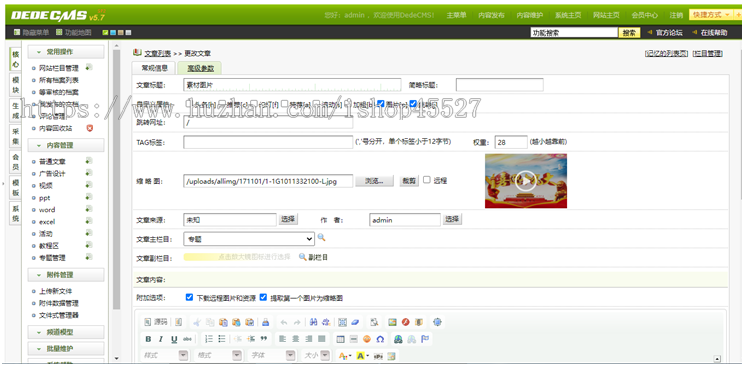Collapse the 常用操作 section
Screen dimensions: 744x366
(x=65, y=52)
